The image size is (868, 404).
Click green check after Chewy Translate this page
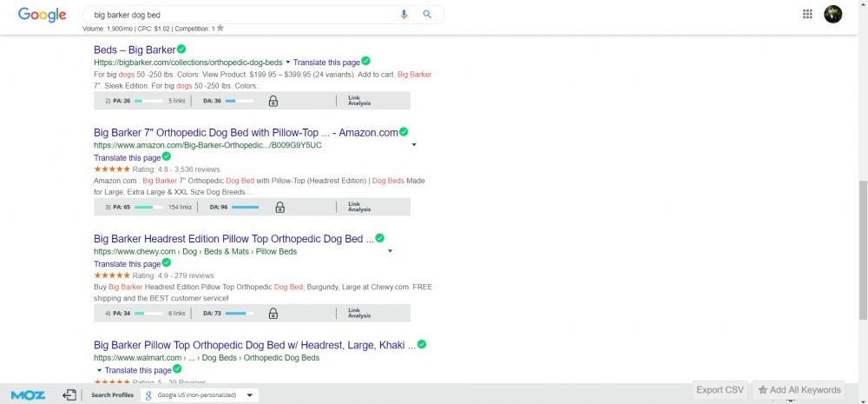pyautogui.click(x=166, y=262)
